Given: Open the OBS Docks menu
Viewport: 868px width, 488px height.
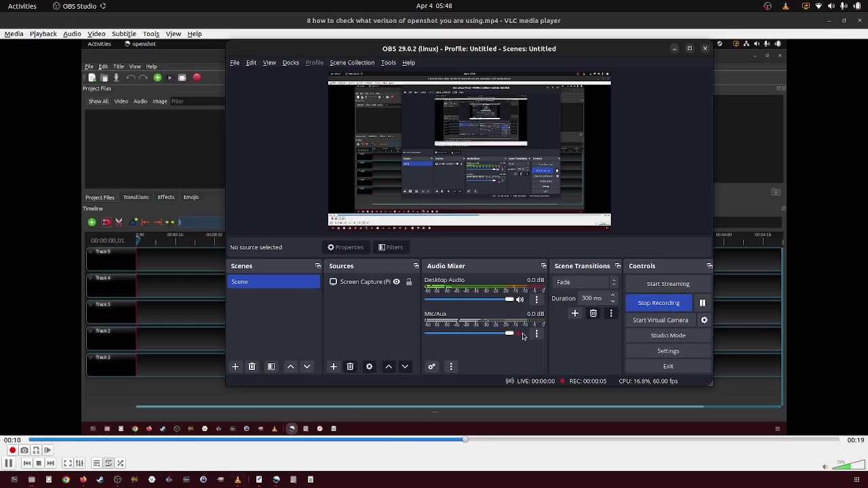Looking at the screenshot, I should 291,62.
